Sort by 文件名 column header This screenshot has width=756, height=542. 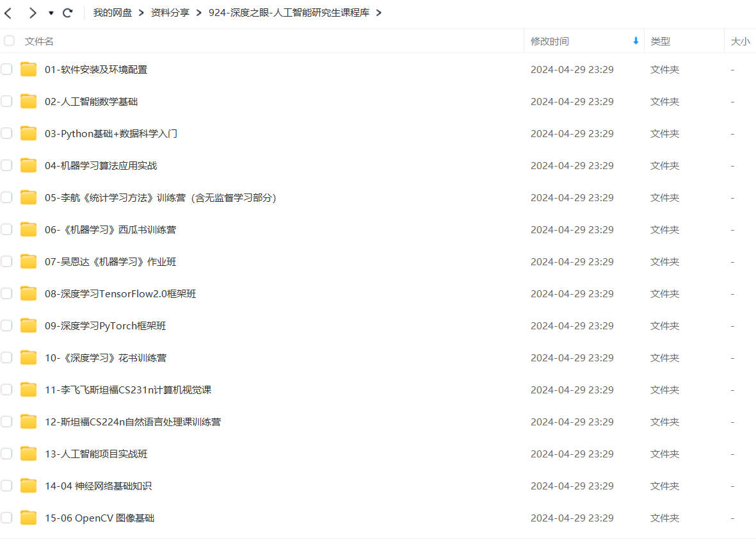[39, 42]
